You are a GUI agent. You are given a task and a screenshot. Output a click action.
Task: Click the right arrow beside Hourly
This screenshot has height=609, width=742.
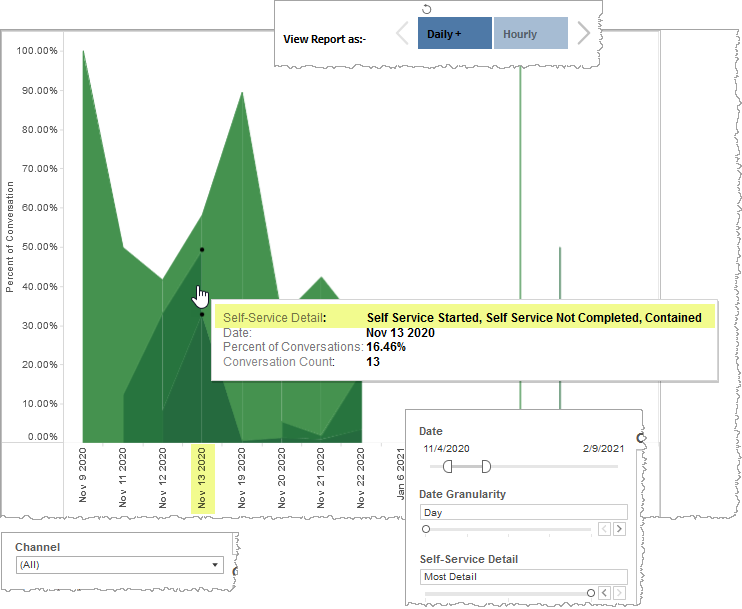click(584, 34)
